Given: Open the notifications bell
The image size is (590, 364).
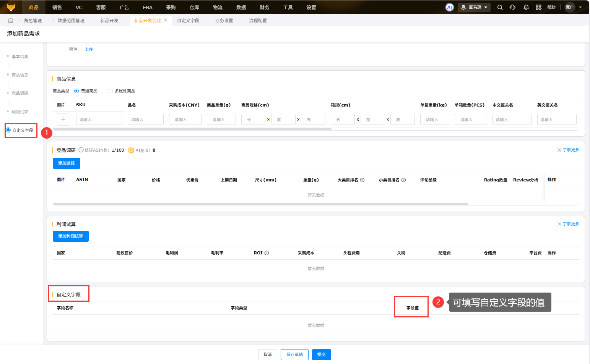Looking at the screenshot, I should click(x=526, y=7).
